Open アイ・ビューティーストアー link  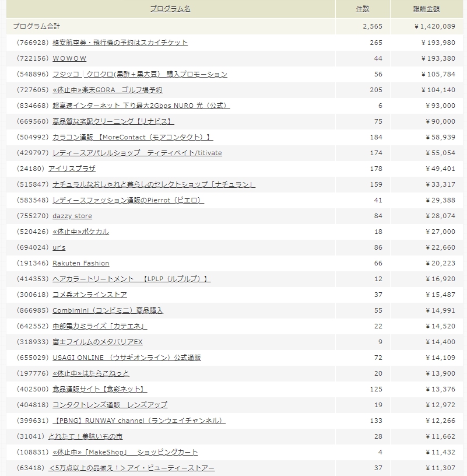[131, 469]
